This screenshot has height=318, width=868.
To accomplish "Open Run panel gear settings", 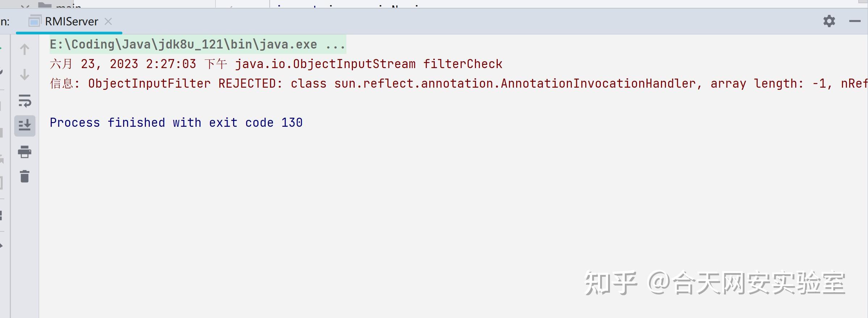I will [829, 21].
